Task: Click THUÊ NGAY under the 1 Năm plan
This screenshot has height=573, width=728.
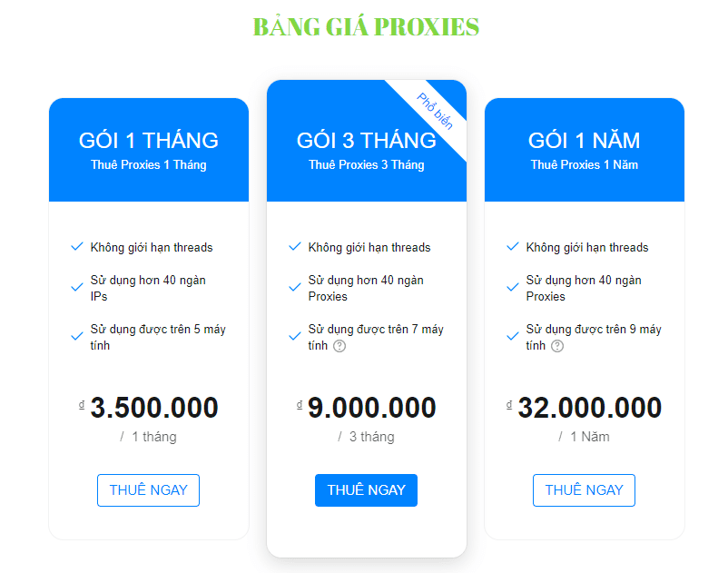Action: 584,490
